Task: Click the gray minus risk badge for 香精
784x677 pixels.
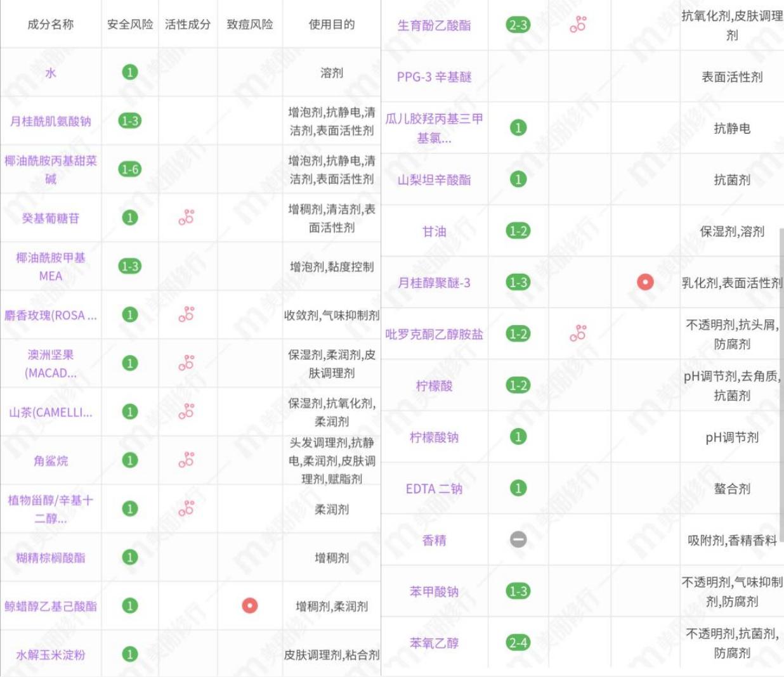Action: coord(518,540)
